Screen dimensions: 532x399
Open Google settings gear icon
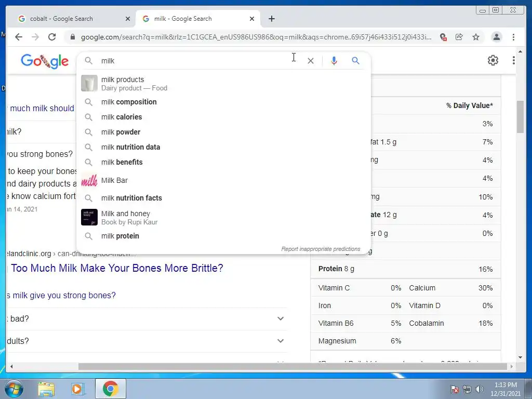(x=493, y=60)
